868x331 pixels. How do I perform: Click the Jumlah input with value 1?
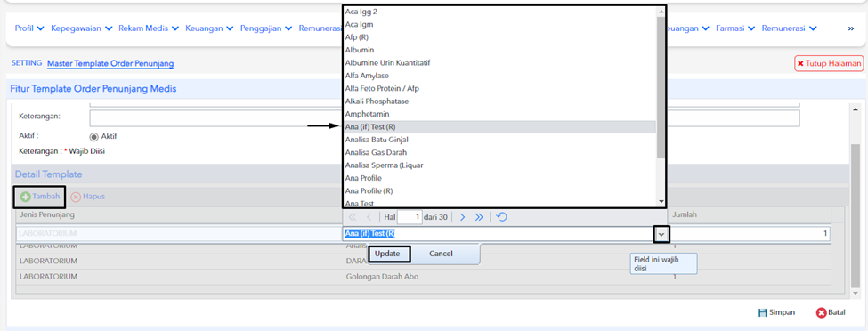(x=750, y=234)
